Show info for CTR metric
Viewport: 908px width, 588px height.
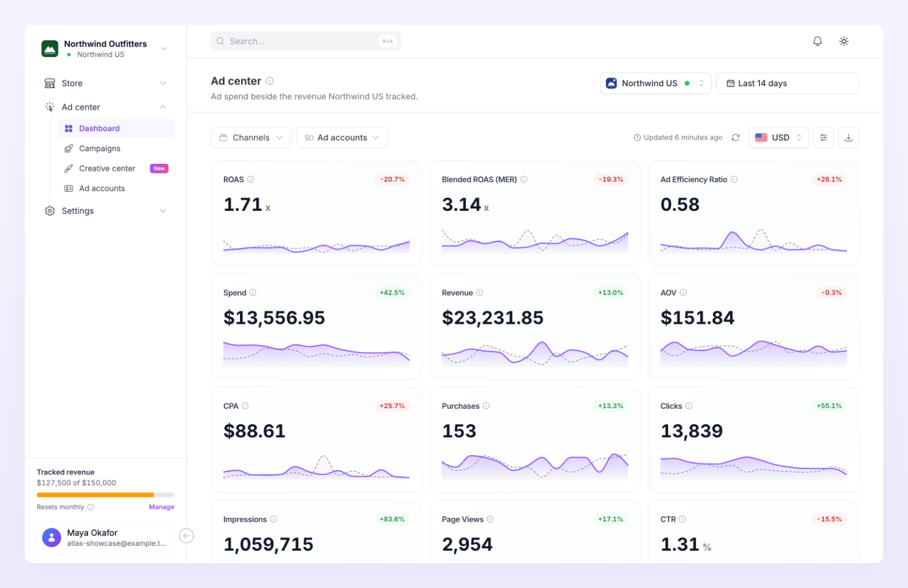click(682, 519)
